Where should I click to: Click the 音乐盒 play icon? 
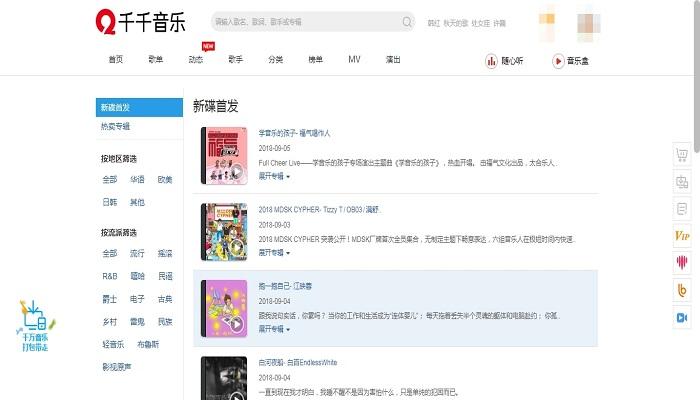(558, 61)
